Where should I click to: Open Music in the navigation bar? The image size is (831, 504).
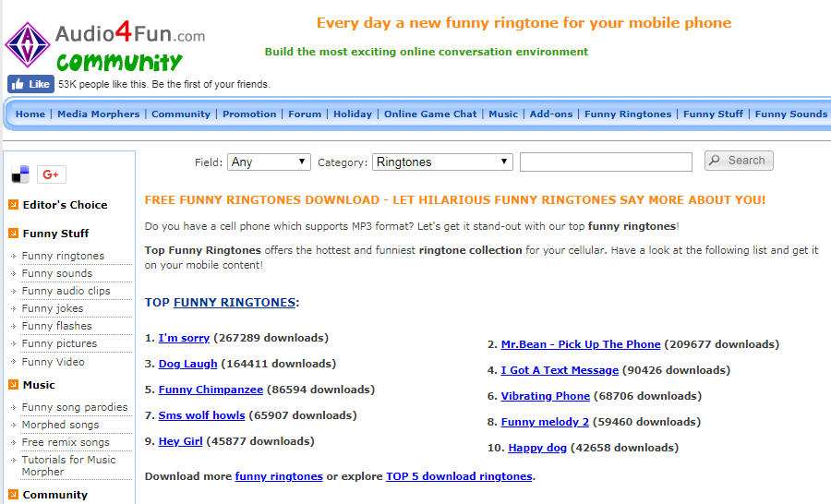click(x=503, y=114)
